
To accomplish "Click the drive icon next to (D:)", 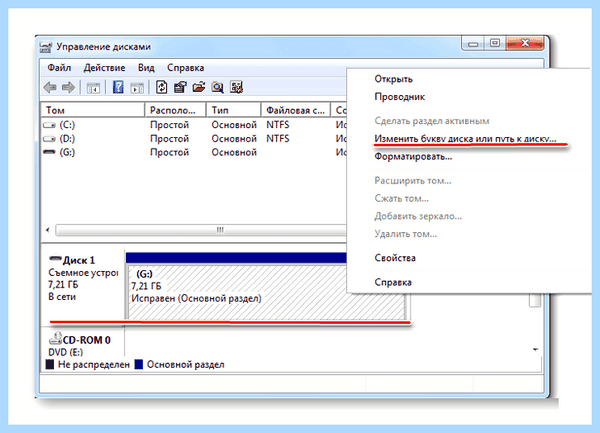I will (49, 138).
